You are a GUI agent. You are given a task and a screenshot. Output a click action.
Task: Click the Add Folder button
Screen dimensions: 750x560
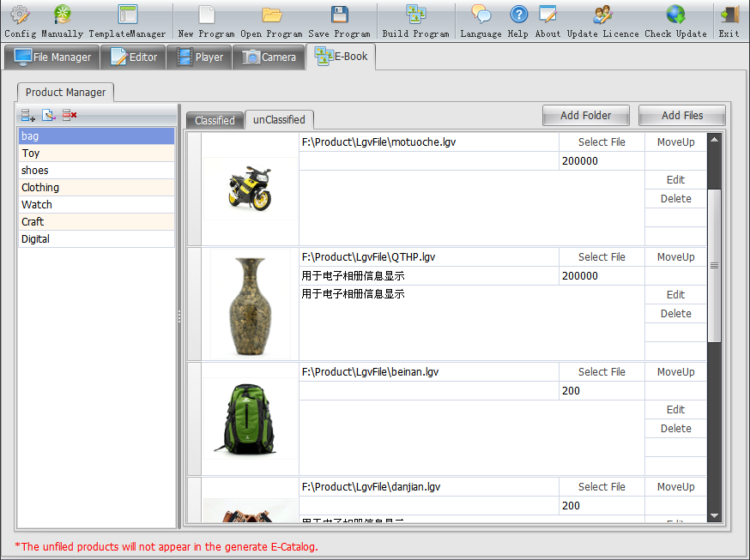(x=585, y=115)
